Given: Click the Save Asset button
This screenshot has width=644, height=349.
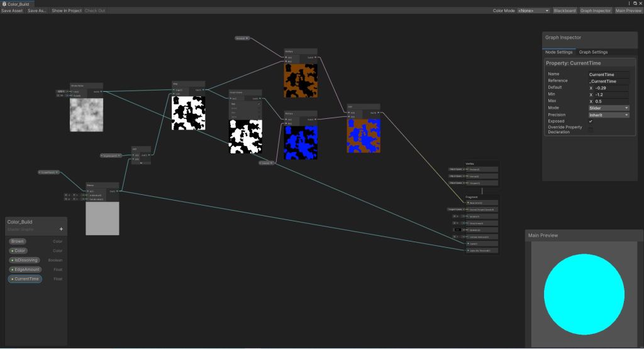Looking at the screenshot, I should coord(12,11).
